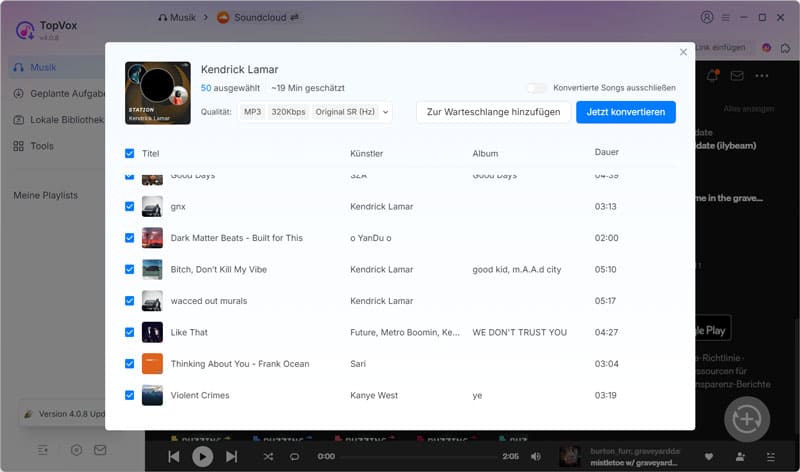Image resolution: width=800 pixels, height=472 pixels.
Task: Click Jetzt konvertieren button
Action: 626,112
